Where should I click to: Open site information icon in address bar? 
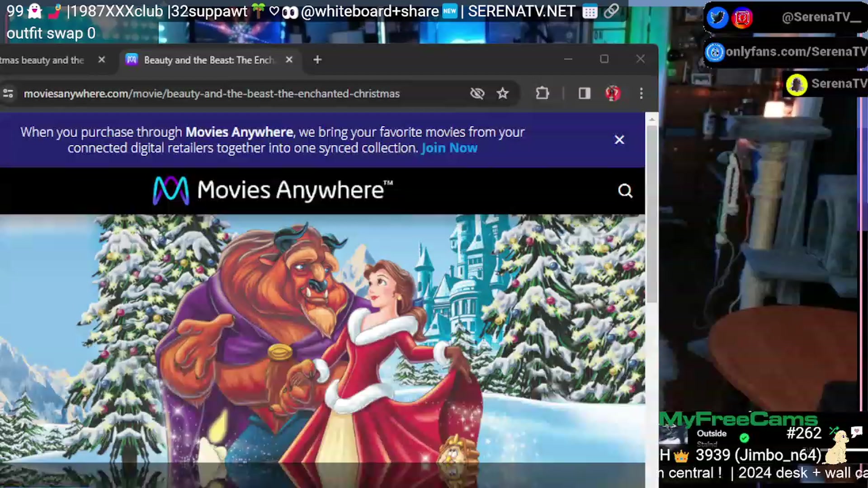tap(8, 94)
